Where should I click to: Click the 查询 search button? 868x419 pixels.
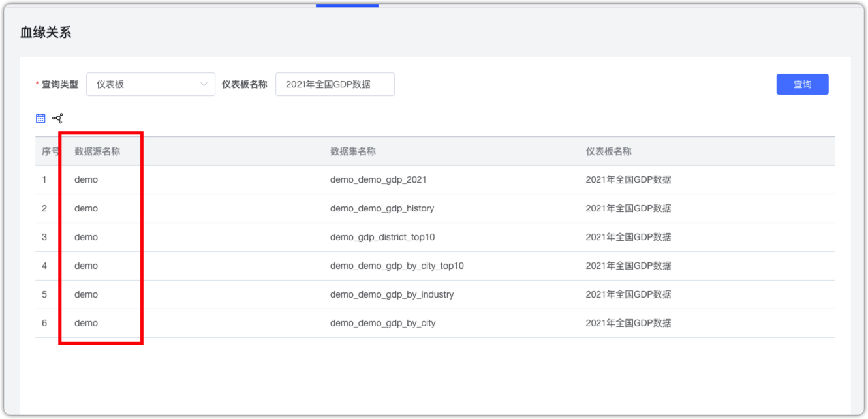(x=802, y=84)
